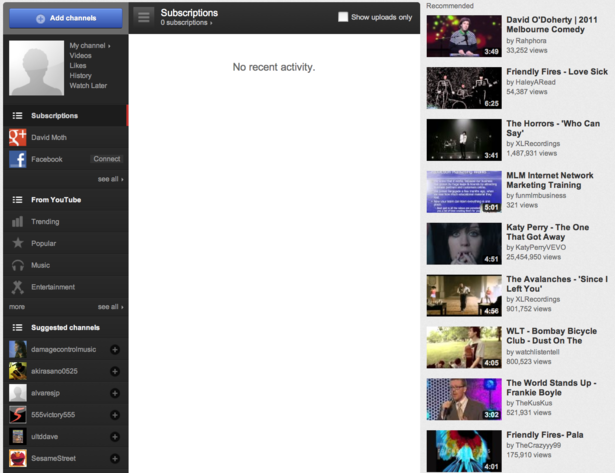
Task: Click the Rahphora uploader name
Action: pyautogui.click(x=531, y=40)
